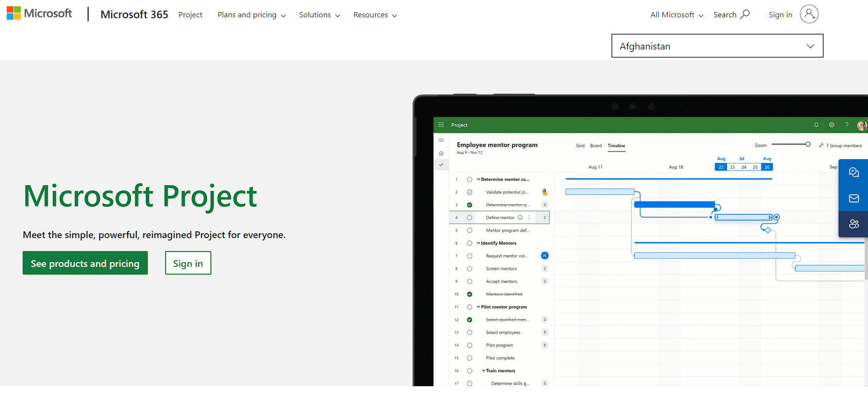
Task: Toggle completion circle for Validate potential jo
Action: [469, 192]
